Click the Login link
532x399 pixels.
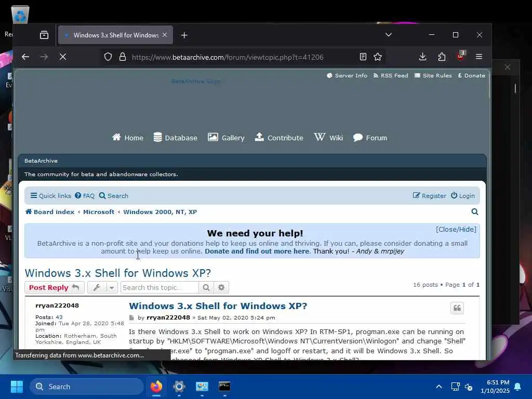462,196
